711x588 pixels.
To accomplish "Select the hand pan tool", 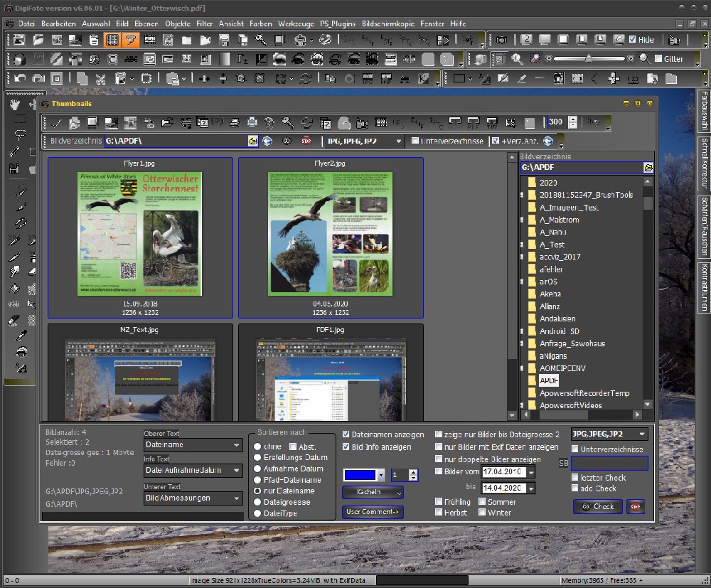I will point(16,105).
